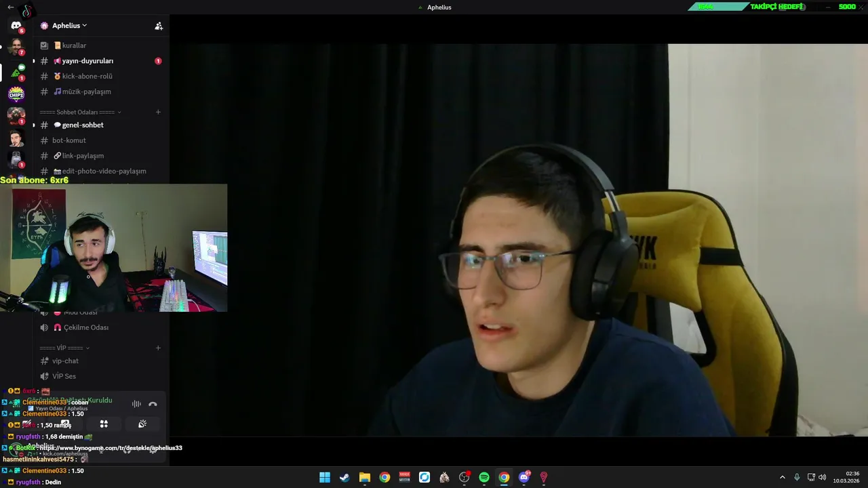Viewport: 868px width, 488px height.
Task: Add channel to VİP category
Action: coord(158,348)
